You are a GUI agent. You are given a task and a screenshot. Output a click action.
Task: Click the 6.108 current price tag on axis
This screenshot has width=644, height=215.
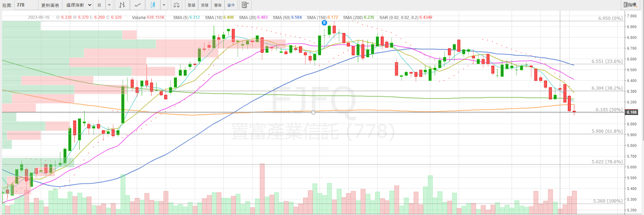tap(632, 112)
